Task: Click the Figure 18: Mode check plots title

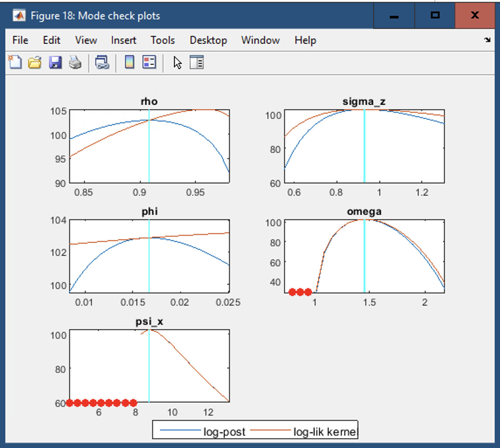Action: [95, 16]
